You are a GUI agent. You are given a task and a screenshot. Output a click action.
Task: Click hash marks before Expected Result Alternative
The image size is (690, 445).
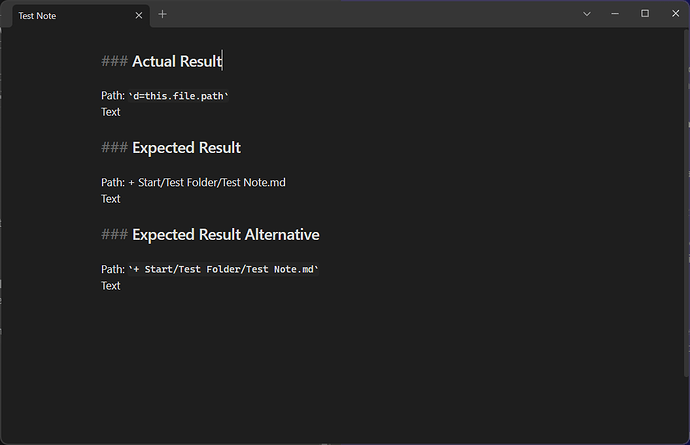(x=114, y=235)
